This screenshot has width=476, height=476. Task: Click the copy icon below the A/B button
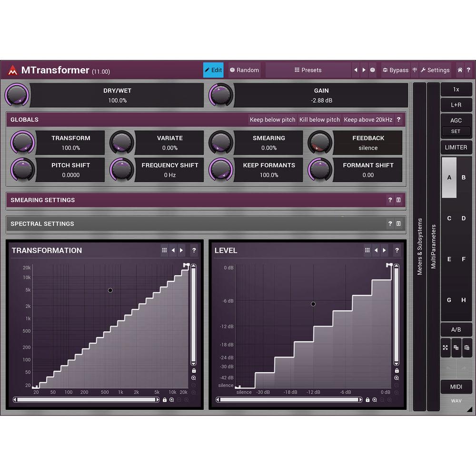pyautogui.click(x=456, y=347)
